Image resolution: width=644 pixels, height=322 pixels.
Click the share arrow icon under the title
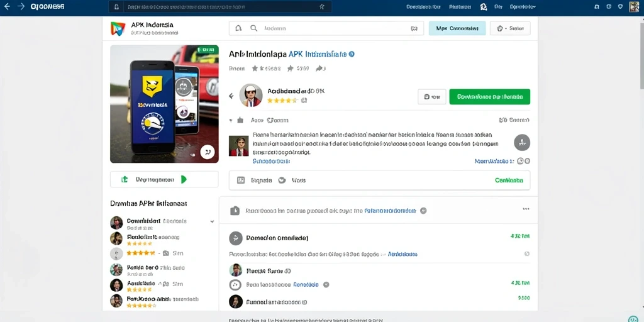coord(319,69)
